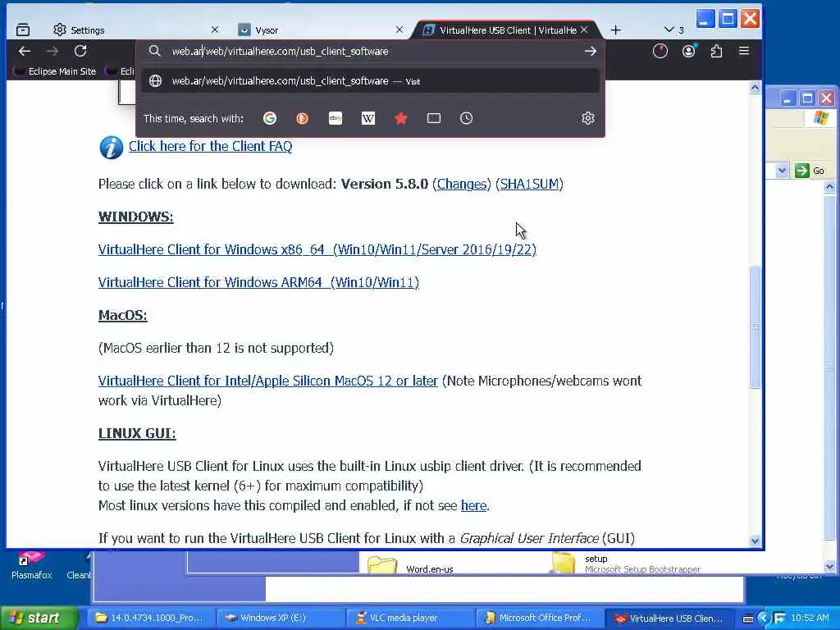840x630 pixels.
Task: Click the Go button in background window
Action: [810, 171]
